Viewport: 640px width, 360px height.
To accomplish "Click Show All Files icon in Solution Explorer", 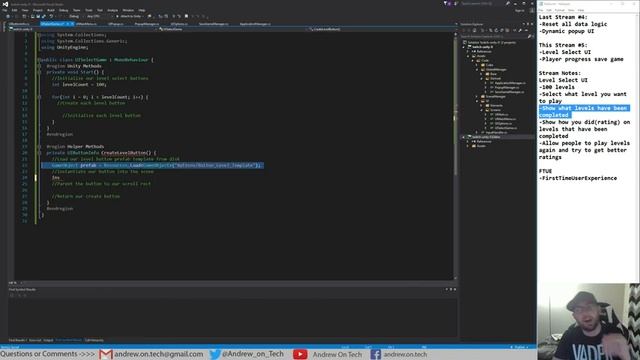I will point(507,30).
